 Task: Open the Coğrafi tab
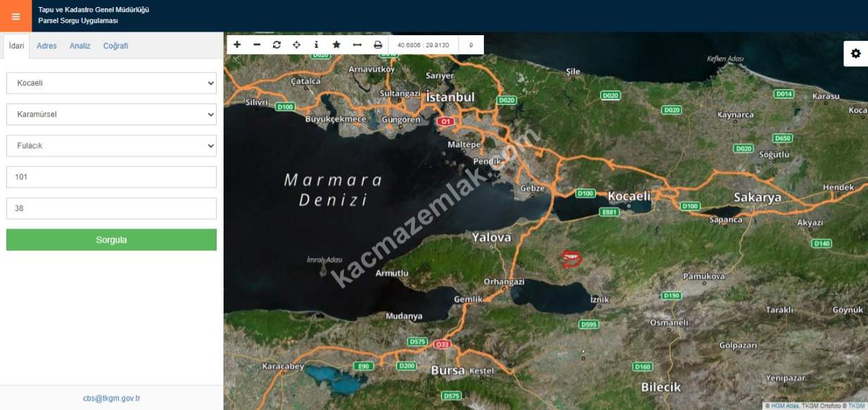[x=115, y=46]
